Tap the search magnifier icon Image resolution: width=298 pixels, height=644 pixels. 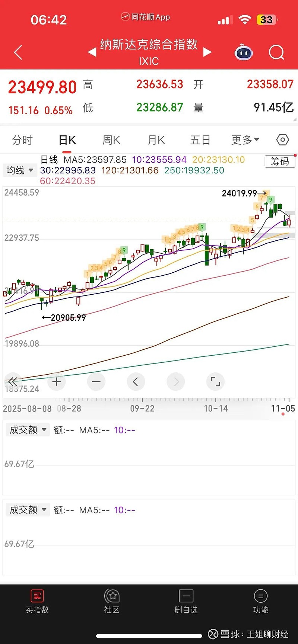click(x=276, y=52)
